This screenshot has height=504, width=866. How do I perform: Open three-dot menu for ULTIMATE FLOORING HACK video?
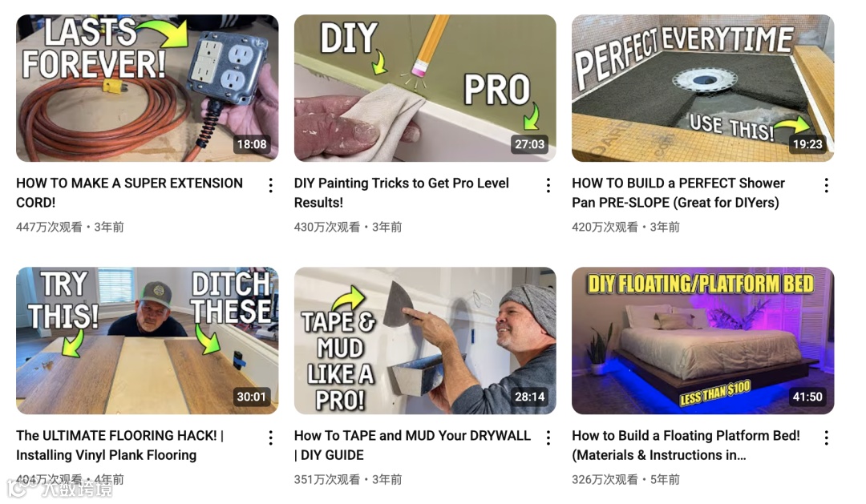coord(271,437)
